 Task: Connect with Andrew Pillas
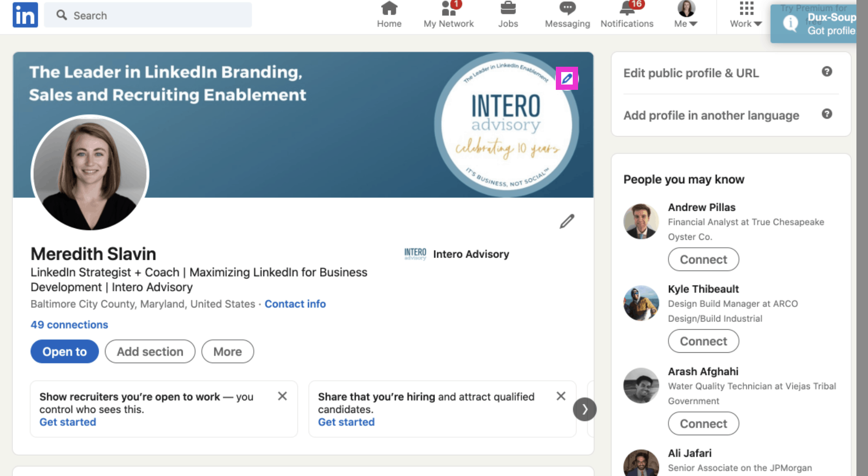pyautogui.click(x=703, y=259)
